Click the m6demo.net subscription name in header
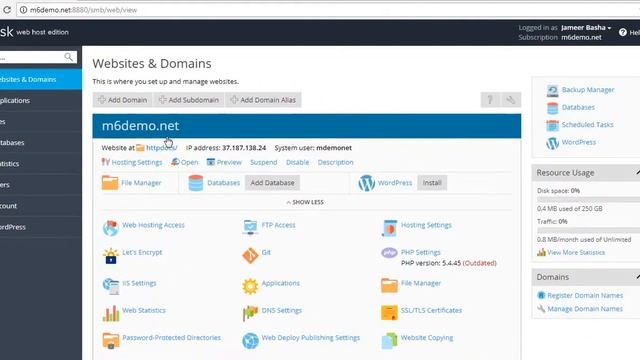The width and height of the screenshot is (640, 360). click(x=581, y=37)
